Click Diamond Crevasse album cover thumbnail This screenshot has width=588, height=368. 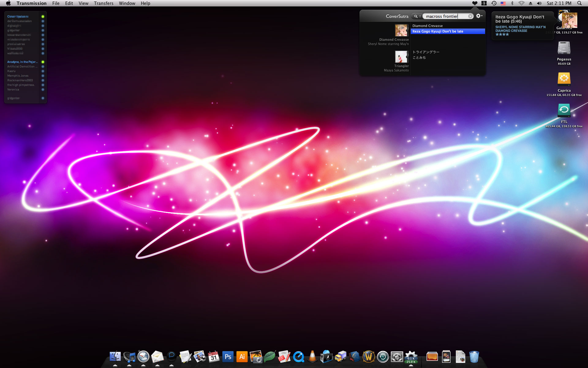point(401,30)
